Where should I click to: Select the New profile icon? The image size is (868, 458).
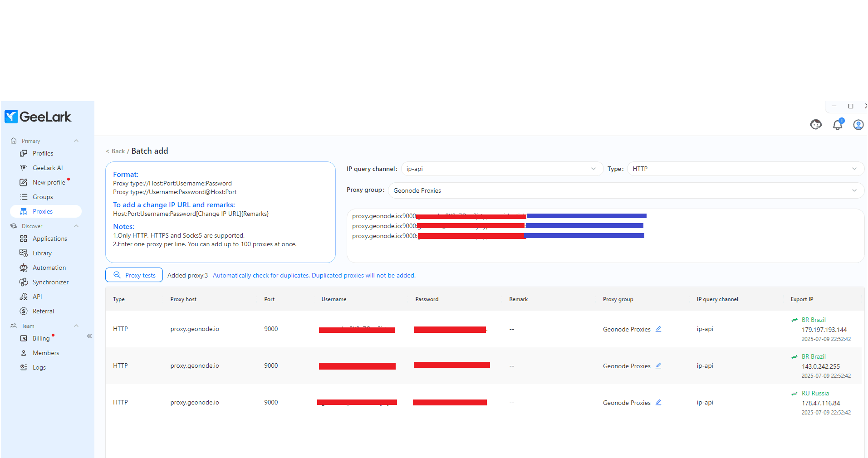24,182
